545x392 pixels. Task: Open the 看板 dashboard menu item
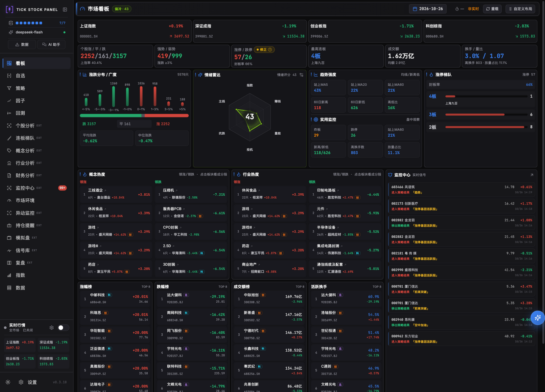[36, 63]
